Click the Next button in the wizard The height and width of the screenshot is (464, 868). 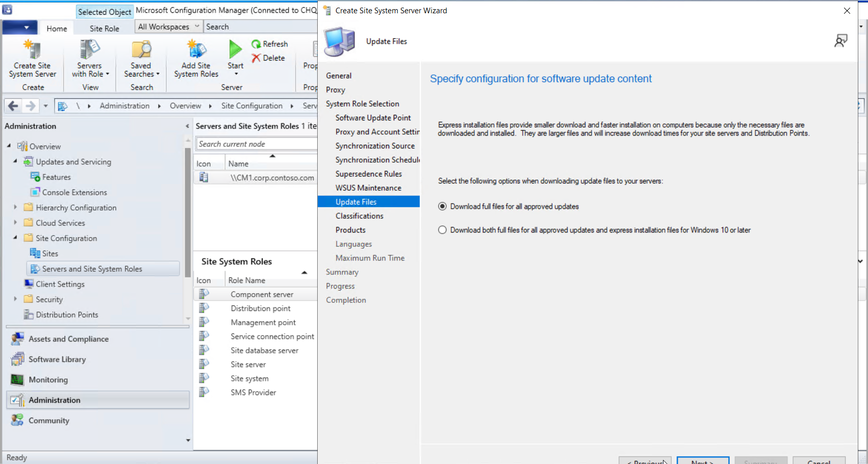703,460
